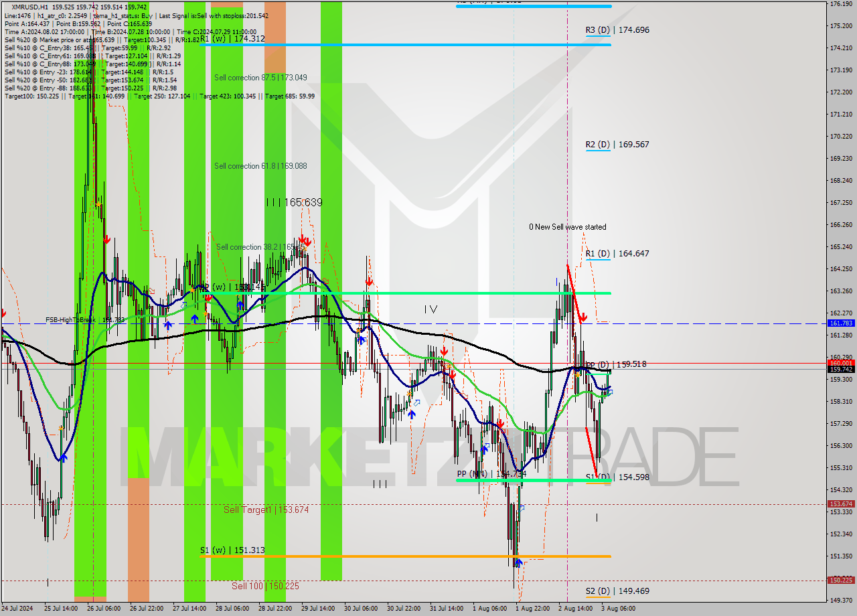
Task: Select the green PP (MN) horizontal line
Action: [x=533, y=480]
